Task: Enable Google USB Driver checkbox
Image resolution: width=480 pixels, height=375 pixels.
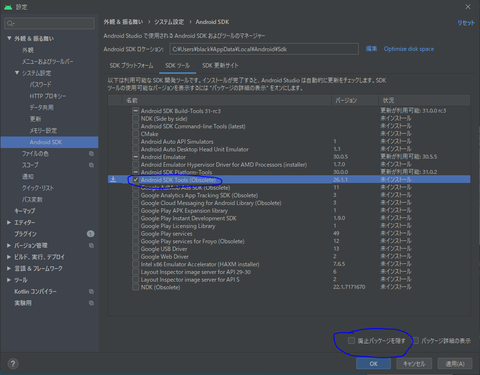Action: [135, 249]
